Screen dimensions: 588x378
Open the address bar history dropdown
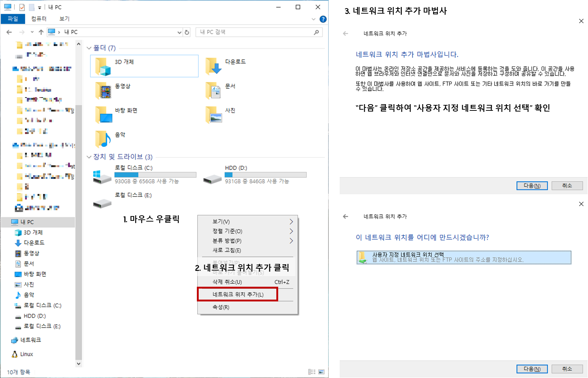point(179,32)
